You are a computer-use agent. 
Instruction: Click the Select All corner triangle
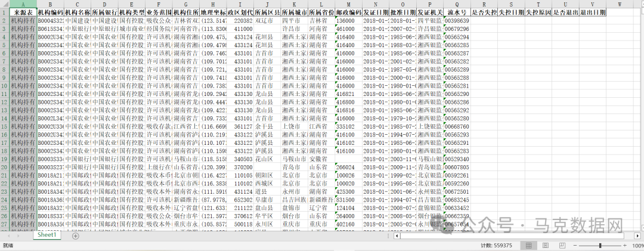[x=5, y=4]
